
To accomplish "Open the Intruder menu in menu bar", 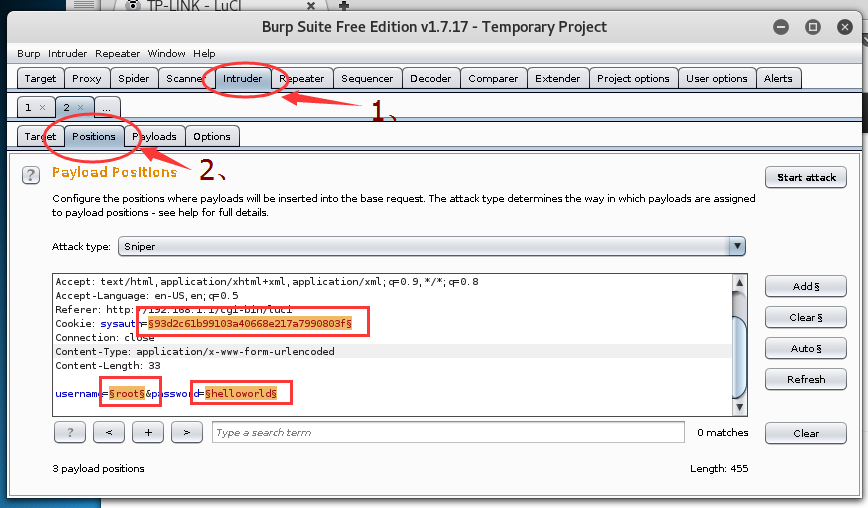I will (x=68, y=54).
